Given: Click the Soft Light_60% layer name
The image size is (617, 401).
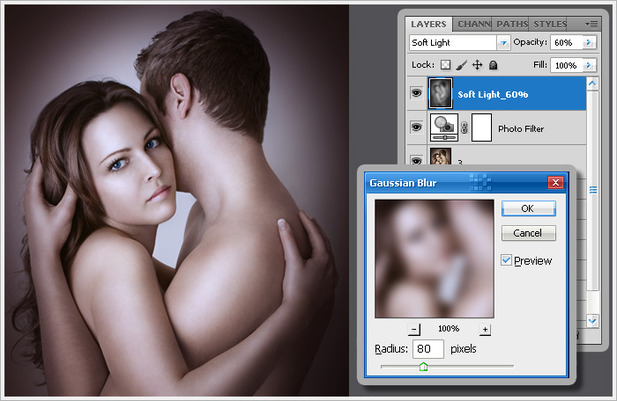Looking at the screenshot, I should pos(493,94).
